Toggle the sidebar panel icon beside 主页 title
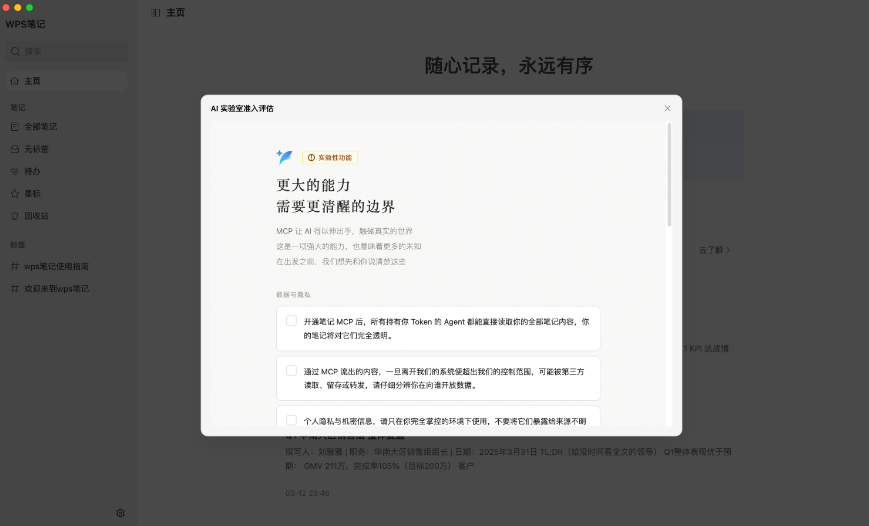The height and width of the screenshot is (526, 869). (156, 13)
